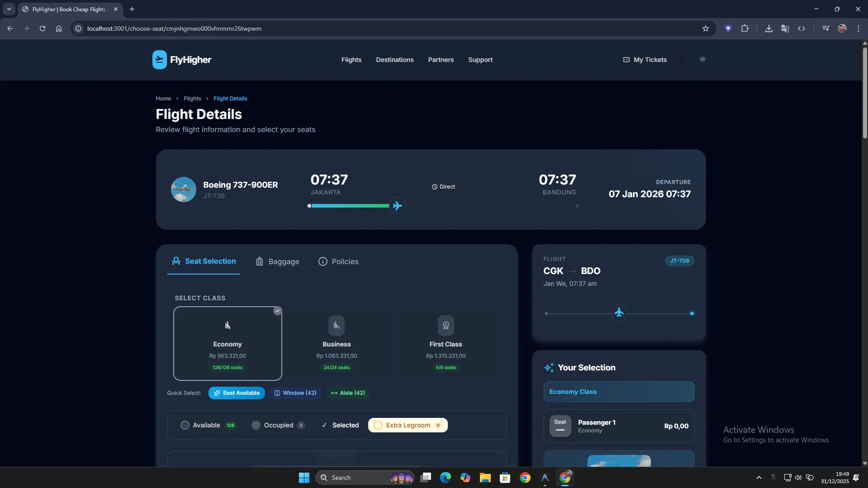Click the Passenger 1 seat icon box
Screen dimensions: 868x488
click(x=560, y=426)
